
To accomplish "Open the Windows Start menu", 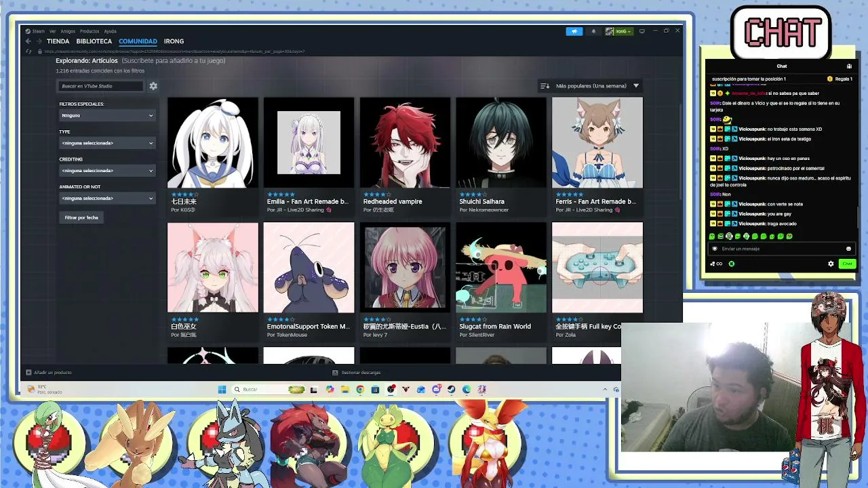I will [222, 389].
